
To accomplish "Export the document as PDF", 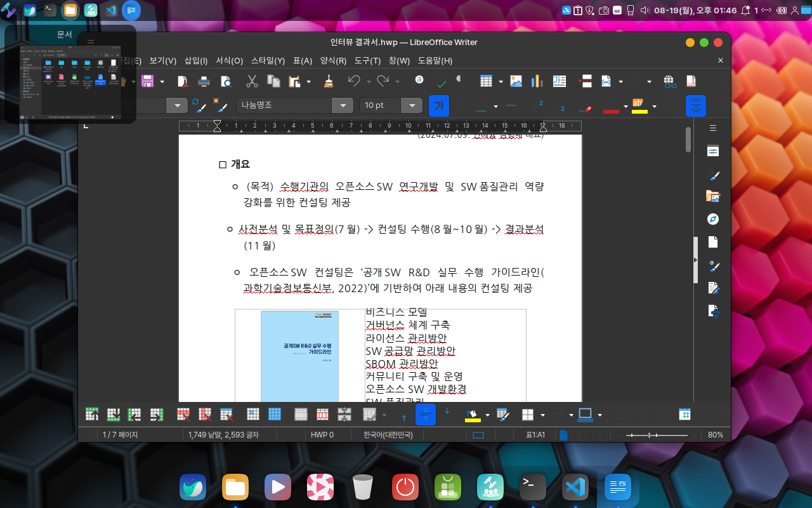I will [x=183, y=81].
